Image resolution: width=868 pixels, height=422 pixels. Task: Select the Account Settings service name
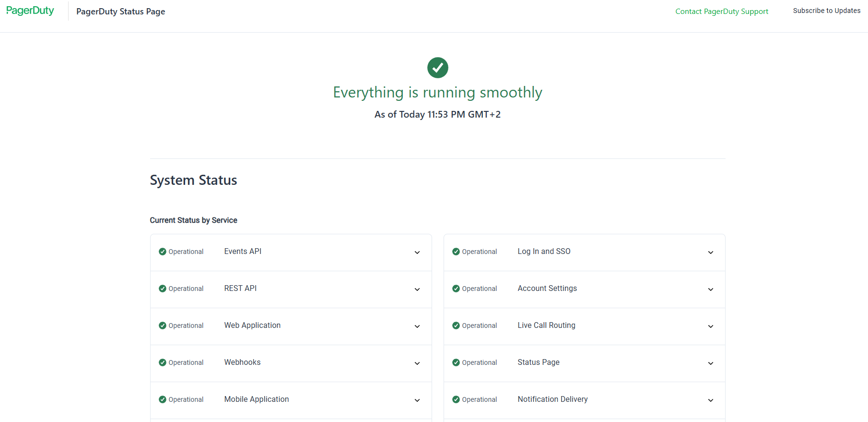tap(547, 288)
